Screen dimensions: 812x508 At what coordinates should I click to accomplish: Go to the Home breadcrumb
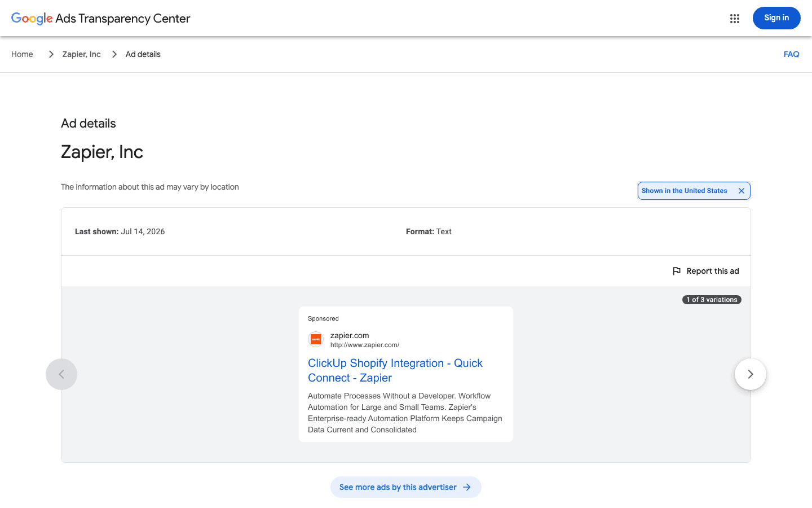click(22, 54)
